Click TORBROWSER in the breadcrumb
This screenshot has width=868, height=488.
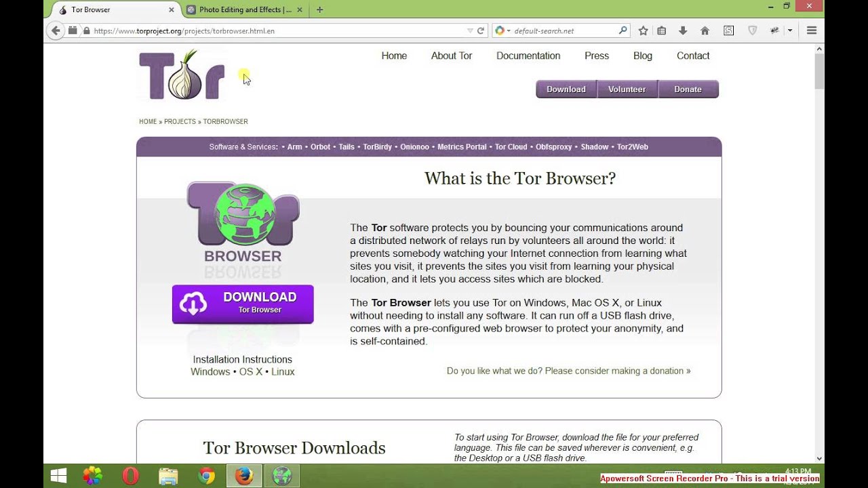226,121
